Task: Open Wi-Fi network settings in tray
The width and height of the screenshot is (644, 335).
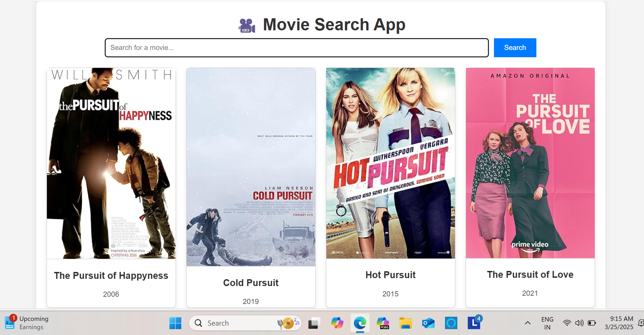Action: click(567, 323)
